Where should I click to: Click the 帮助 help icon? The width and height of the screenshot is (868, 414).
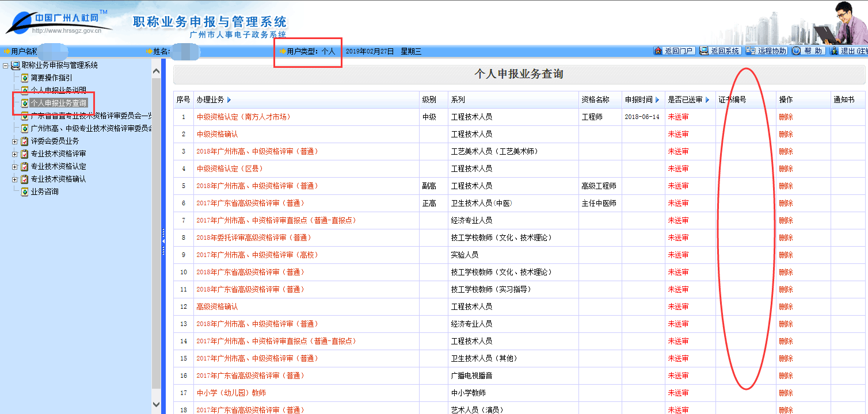coord(797,51)
